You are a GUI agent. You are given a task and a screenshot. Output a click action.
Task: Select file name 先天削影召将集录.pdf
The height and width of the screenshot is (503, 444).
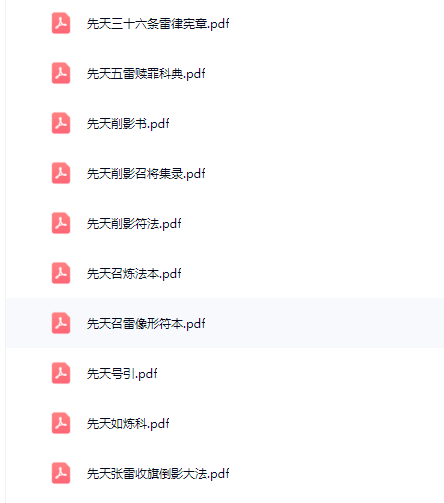click(x=146, y=174)
